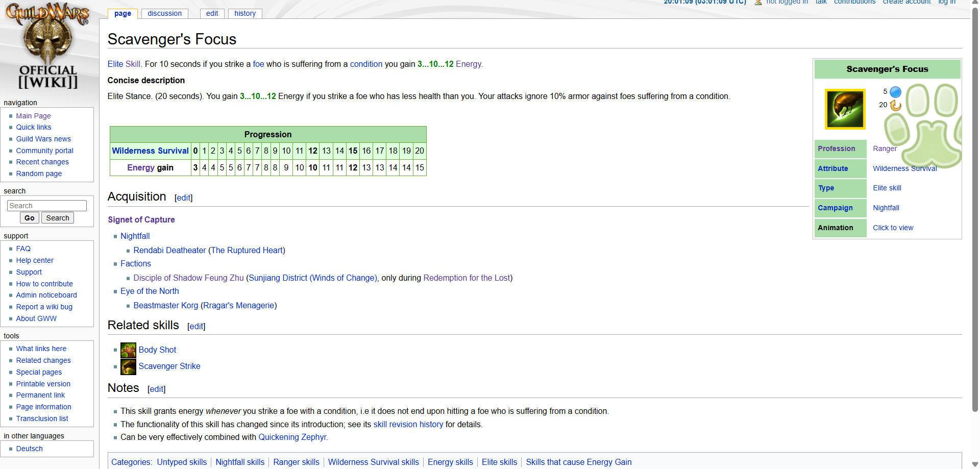Image resolution: width=980 pixels, height=469 pixels.
Task: Open a Random page
Action: (39, 174)
